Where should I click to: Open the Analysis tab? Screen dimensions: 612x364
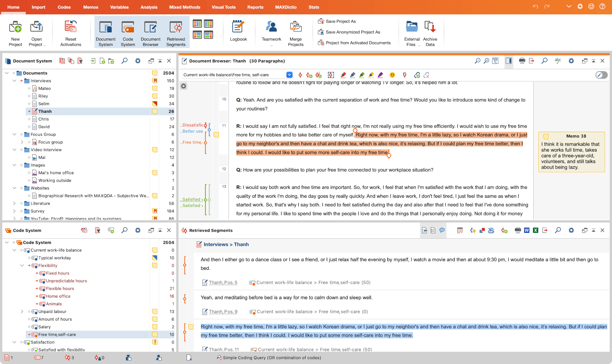(149, 7)
